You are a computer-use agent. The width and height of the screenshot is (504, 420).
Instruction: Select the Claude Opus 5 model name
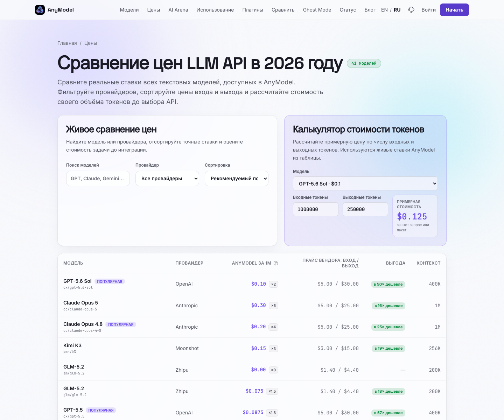pyautogui.click(x=80, y=303)
